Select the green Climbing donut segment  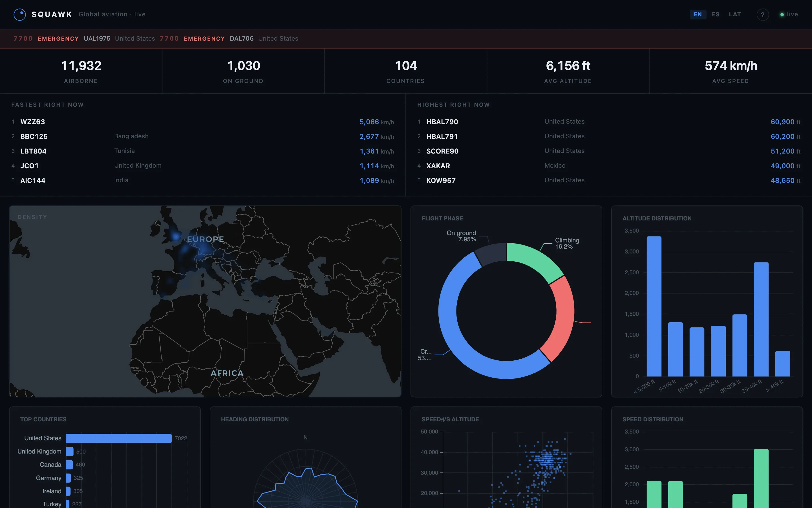click(538, 260)
